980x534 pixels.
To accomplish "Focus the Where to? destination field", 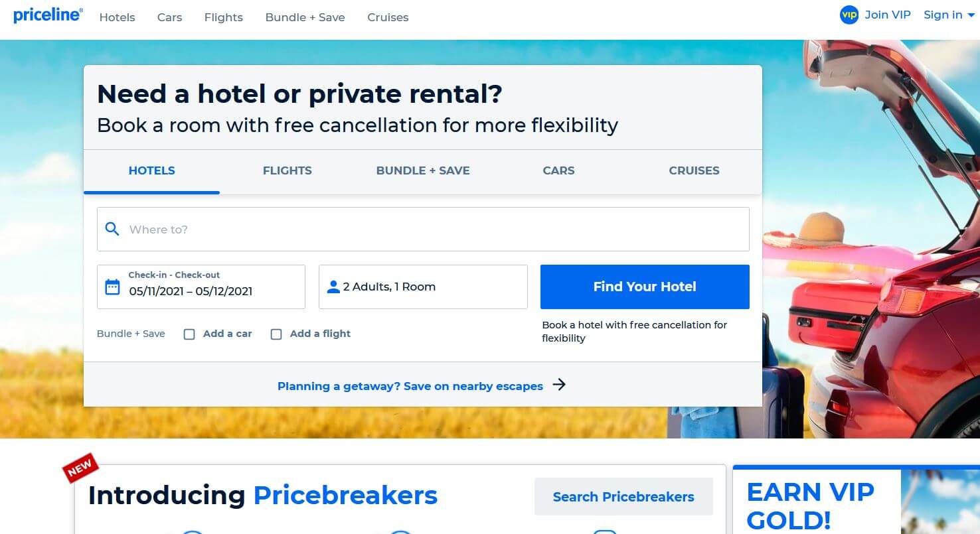I will [432, 230].
